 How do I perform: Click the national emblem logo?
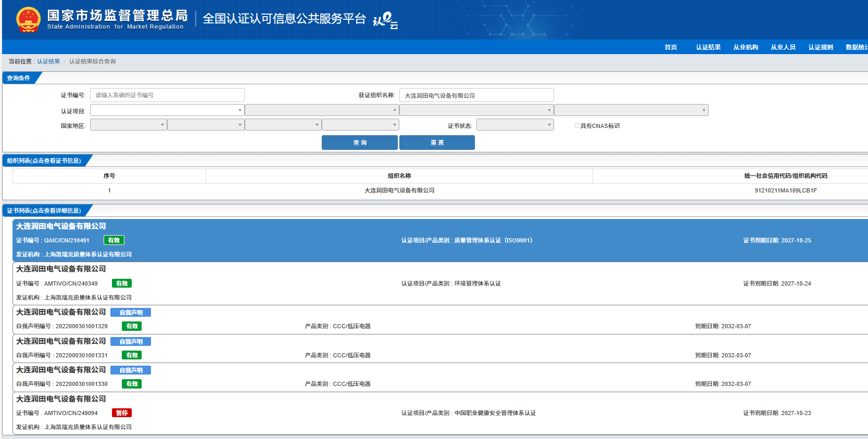coord(28,20)
